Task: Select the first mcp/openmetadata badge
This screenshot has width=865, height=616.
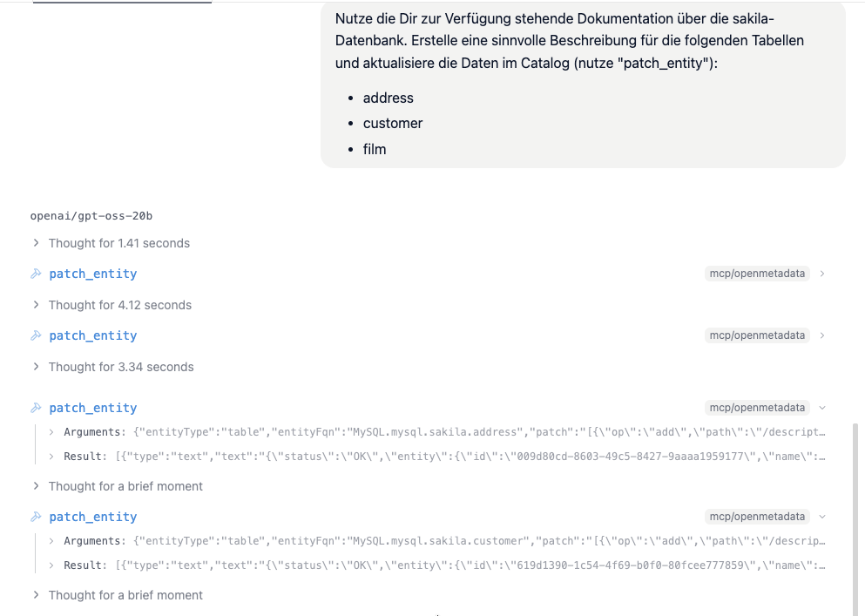Action: (757, 273)
